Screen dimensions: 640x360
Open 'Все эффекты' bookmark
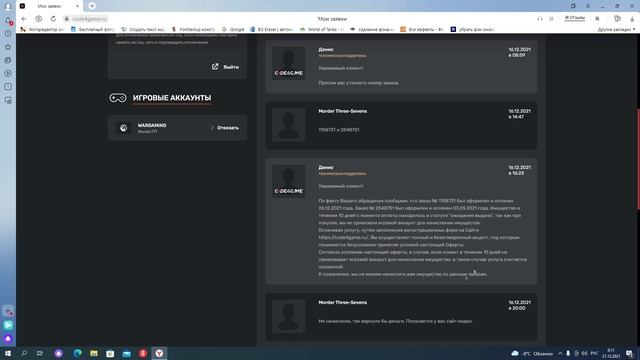[422, 29]
